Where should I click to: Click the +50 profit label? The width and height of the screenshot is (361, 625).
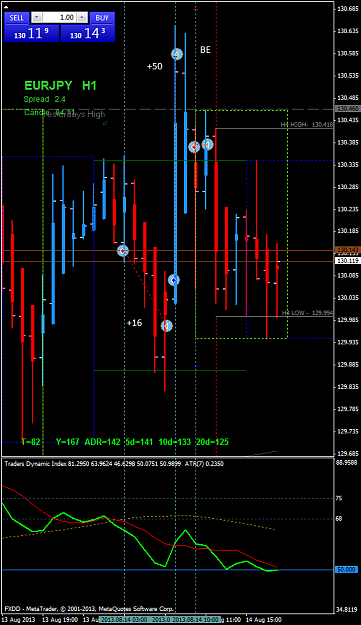[x=155, y=67]
